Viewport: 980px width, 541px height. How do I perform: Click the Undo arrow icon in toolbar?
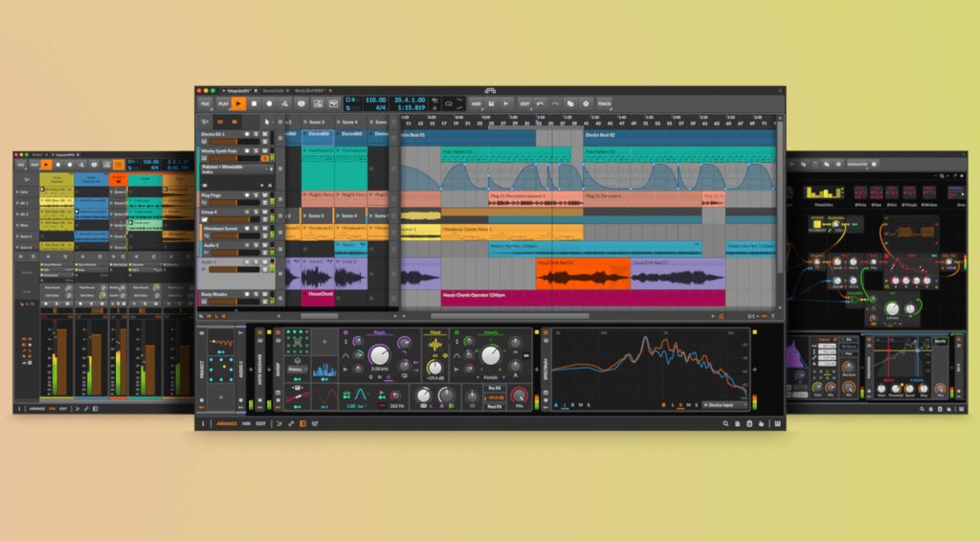click(540, 103)
